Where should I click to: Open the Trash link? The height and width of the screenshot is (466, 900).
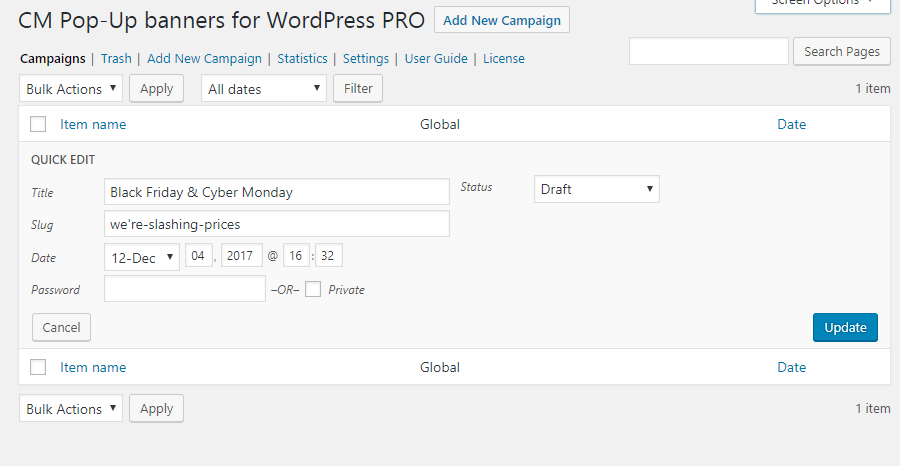click(x=116, y=59)
